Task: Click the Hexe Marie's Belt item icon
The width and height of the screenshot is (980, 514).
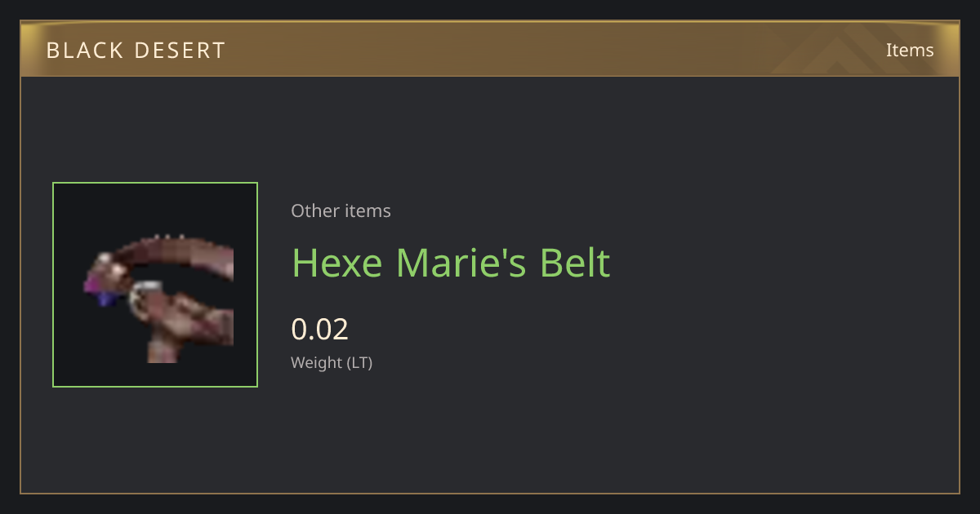Action: point(155,285)
